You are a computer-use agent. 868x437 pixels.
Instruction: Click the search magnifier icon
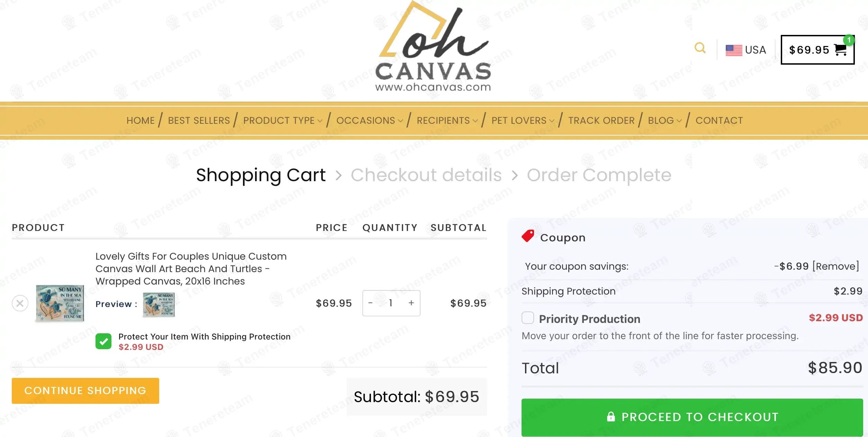[x=700, y=48]
